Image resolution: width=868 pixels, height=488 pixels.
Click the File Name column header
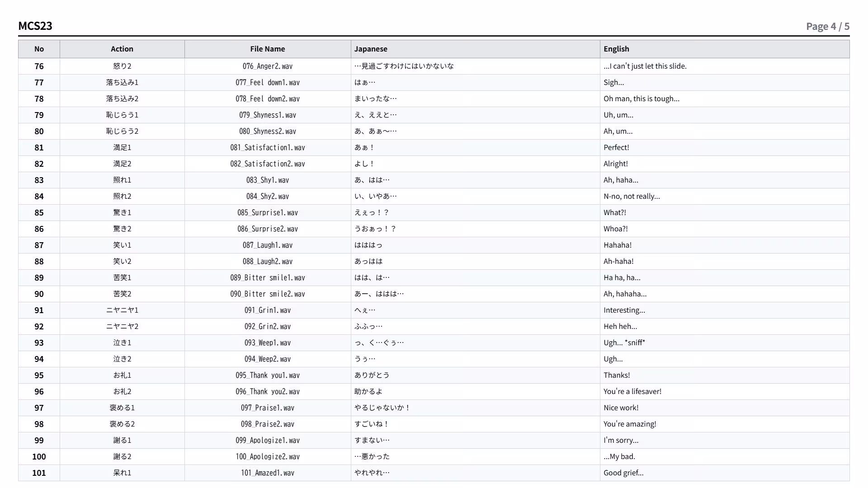click(x=268, y=49)
